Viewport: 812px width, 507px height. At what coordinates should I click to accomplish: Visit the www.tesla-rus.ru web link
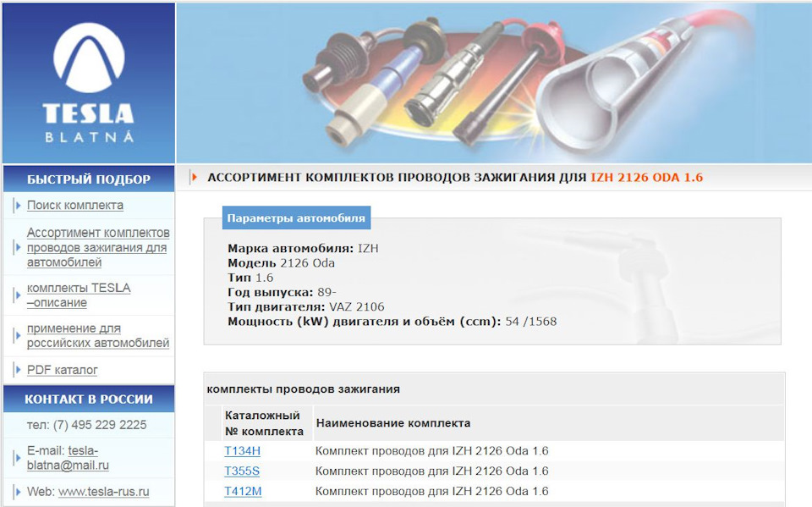(103, 492)
